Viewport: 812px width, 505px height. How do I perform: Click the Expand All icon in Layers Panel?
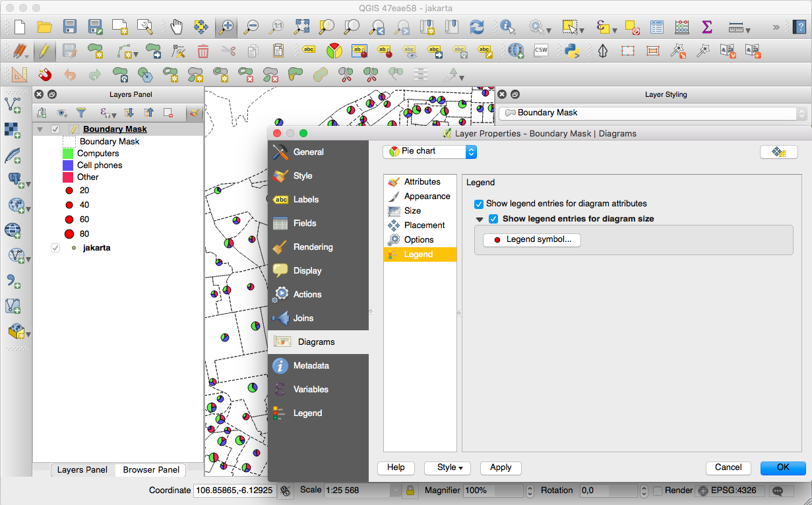click(x=129, y=113)
